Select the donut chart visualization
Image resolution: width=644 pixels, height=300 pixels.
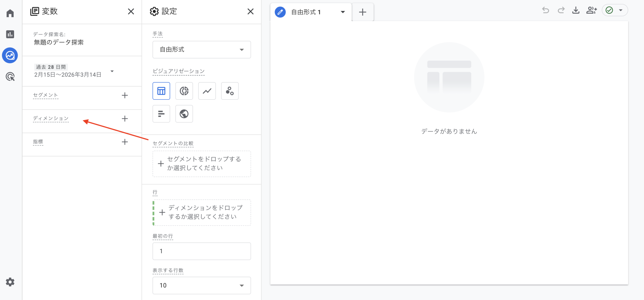coord(184,91)
